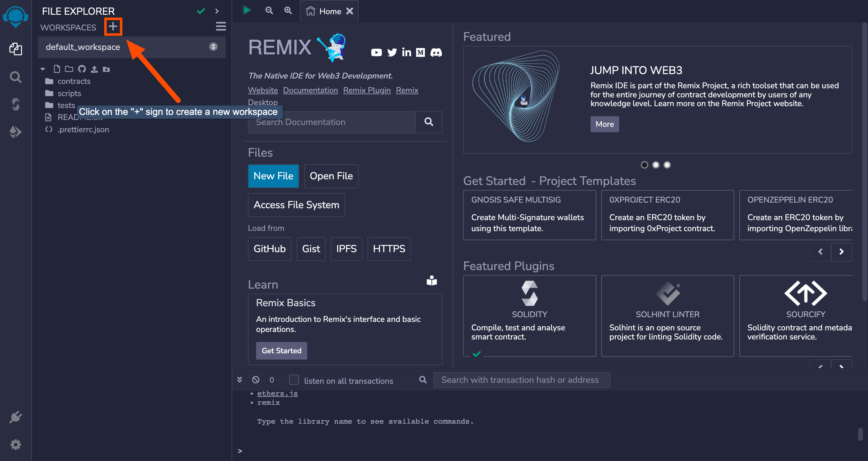Viewport: 868px width, 461px height.
Task: Select the third featured carousel dot
Action: (x=667, y=165)
